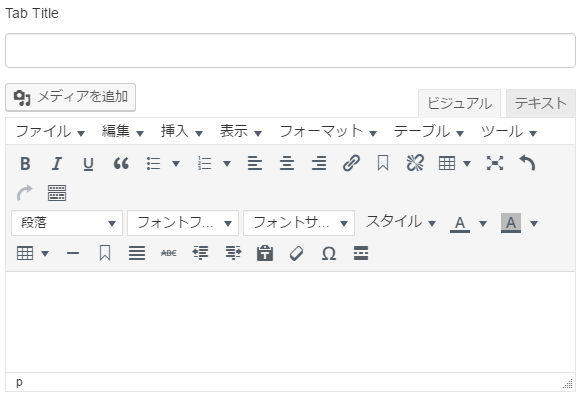Toggle bold formatting
Screen dimensions: 585x400
(25, 163)
